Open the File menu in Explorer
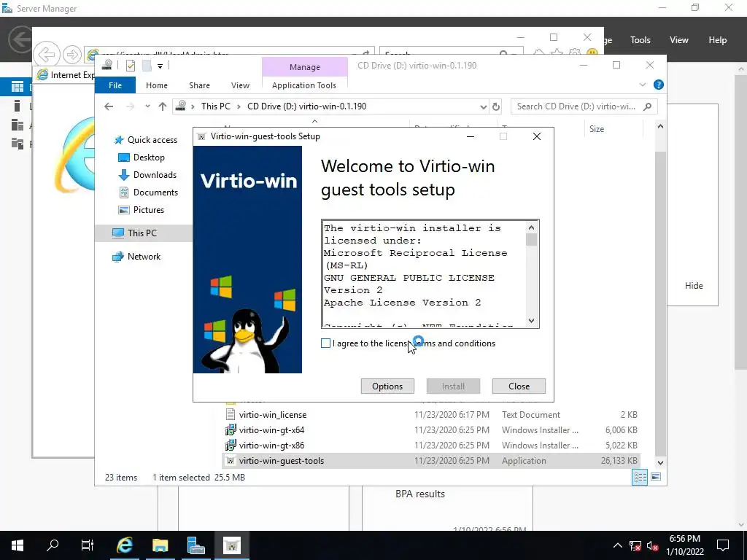This screenshot has width=747, height=560. pos(115,85)
